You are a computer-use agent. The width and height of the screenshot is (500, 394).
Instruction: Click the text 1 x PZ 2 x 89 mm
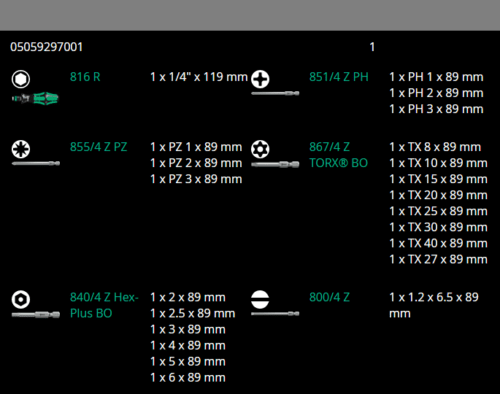pos(196,163)
